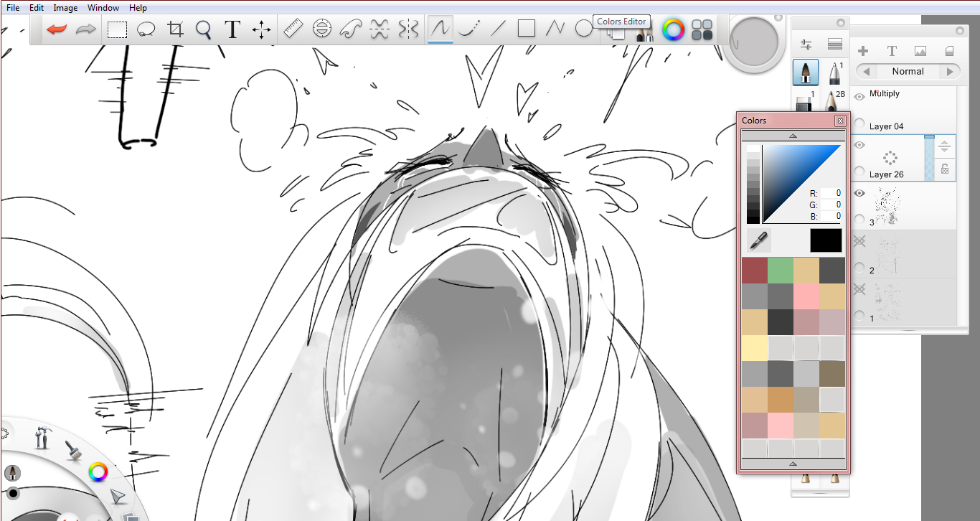The image size is (980, 521).
Task: Enable the Ellipse guide tool
Action: (322, 29)
